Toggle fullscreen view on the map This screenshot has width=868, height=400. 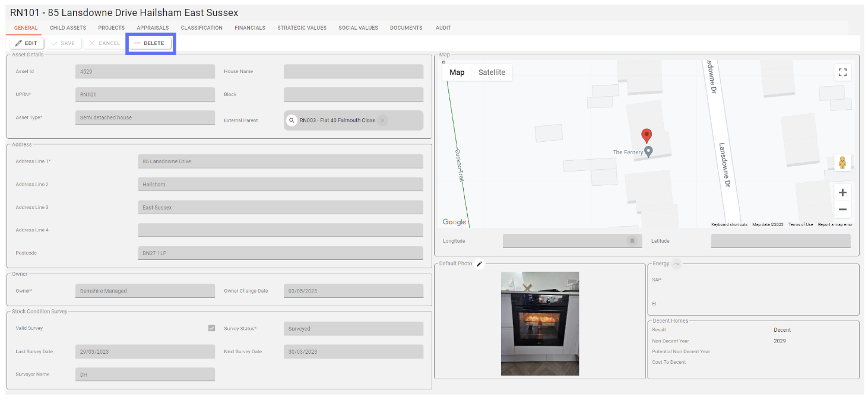click(x=842, y=72)
